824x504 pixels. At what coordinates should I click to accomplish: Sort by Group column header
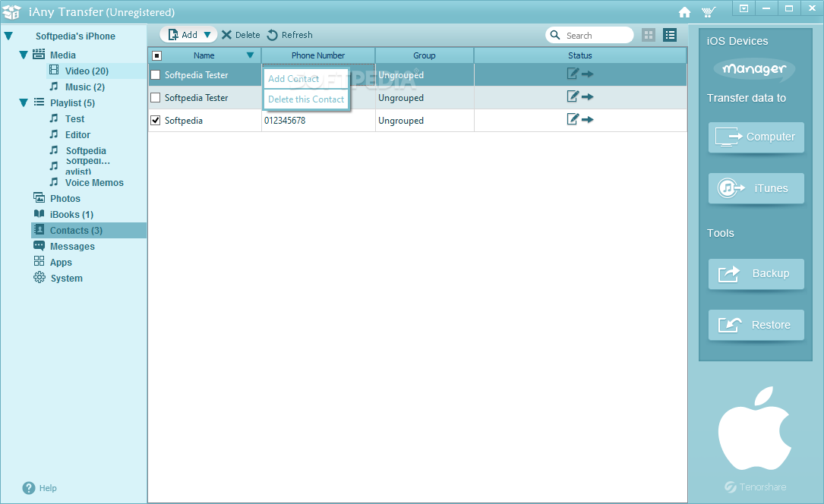[x=424, y=55]
